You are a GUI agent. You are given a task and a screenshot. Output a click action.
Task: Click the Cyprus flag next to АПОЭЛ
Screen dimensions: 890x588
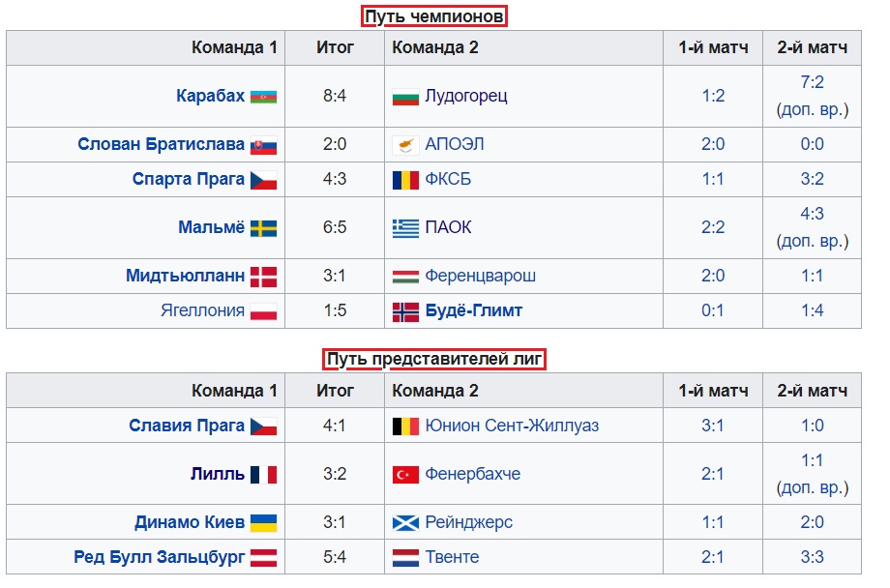[405, 145]
